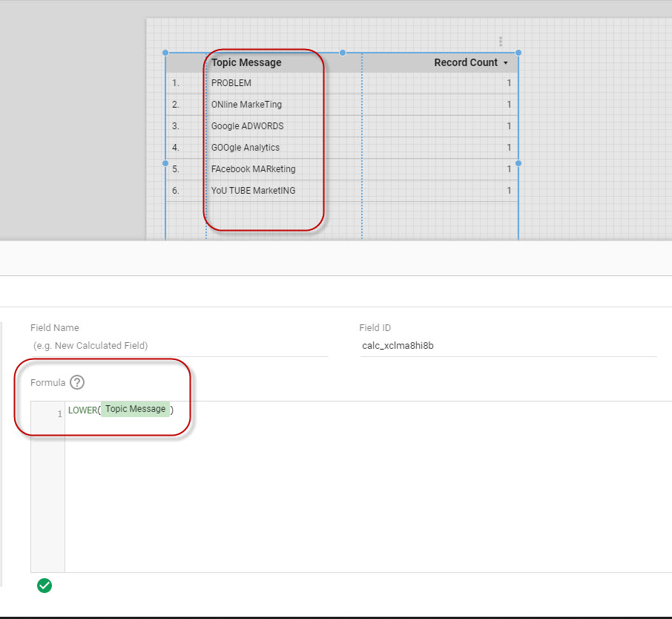
Task: Select the Topic Message chip in formula
Action: click(136, 409)
